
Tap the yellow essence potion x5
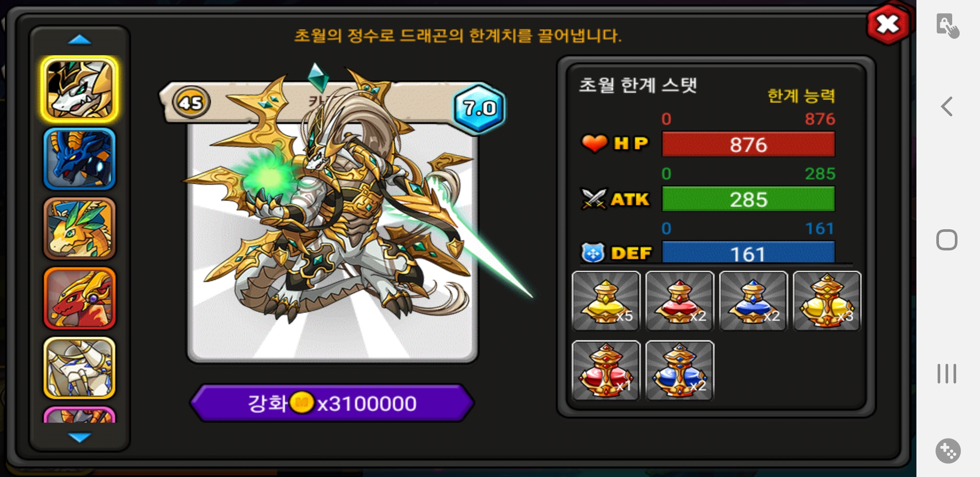606,301
